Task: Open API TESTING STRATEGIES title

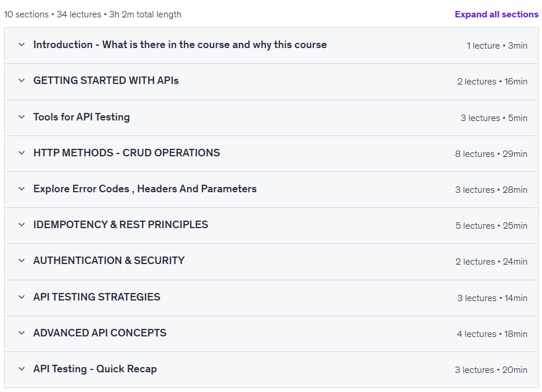Action: coord(97,297)
